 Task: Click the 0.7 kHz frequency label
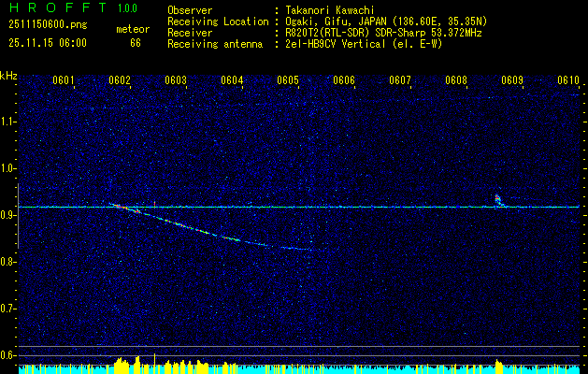pos(8,309)
